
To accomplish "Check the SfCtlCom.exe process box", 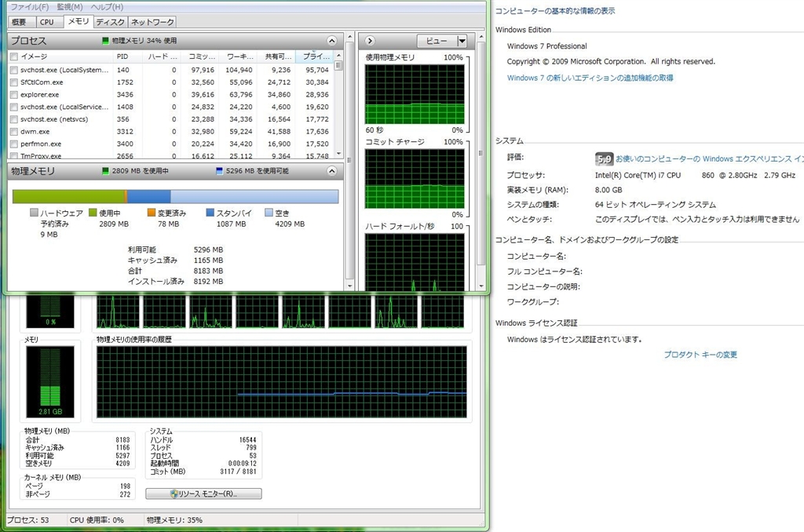I will [14, 82].
